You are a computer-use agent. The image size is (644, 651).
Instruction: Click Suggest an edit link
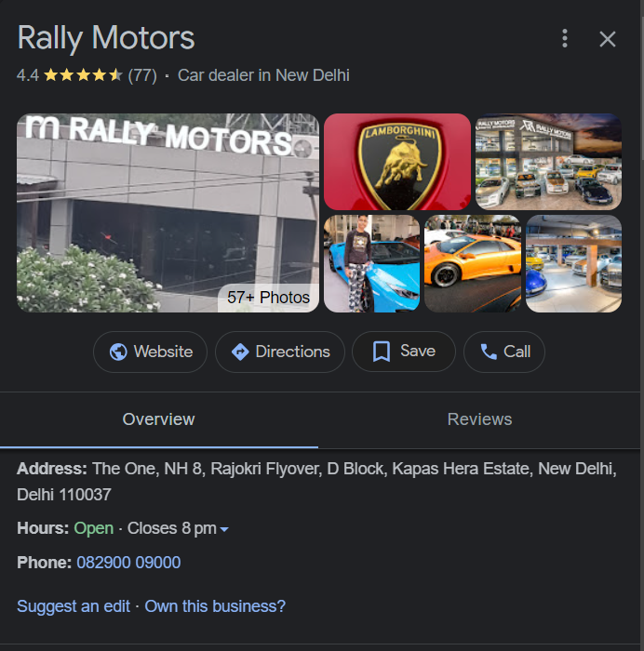pos(74,606)
